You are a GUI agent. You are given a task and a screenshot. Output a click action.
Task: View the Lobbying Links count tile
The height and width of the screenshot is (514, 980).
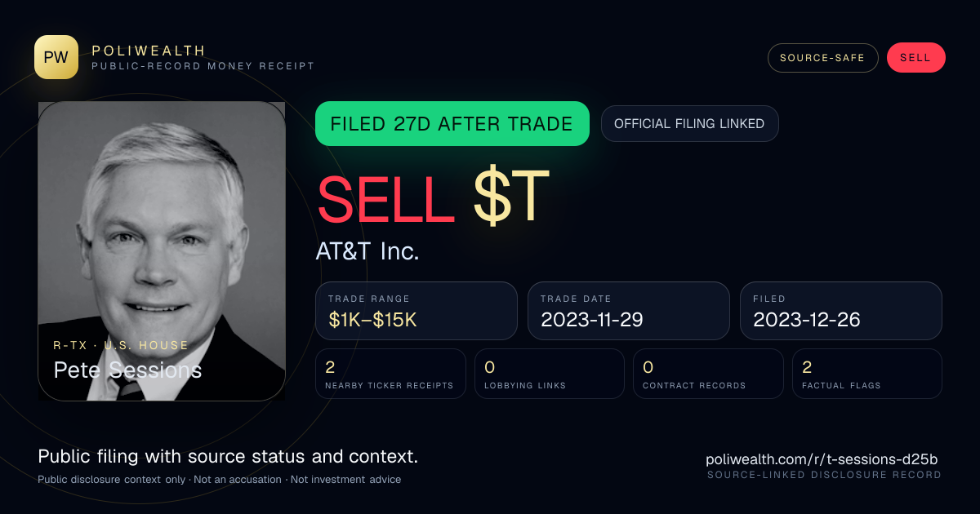point(550,374)
